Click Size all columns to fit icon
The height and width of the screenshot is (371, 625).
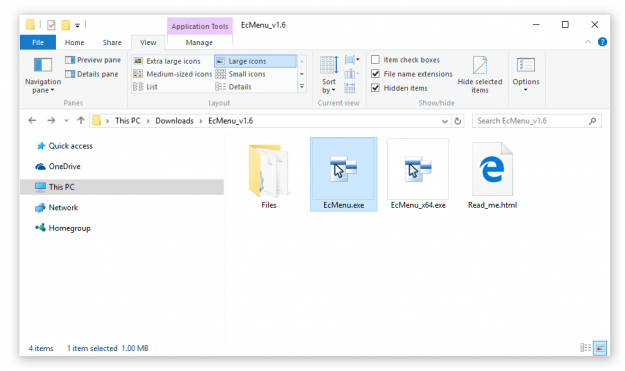[350, 88]
